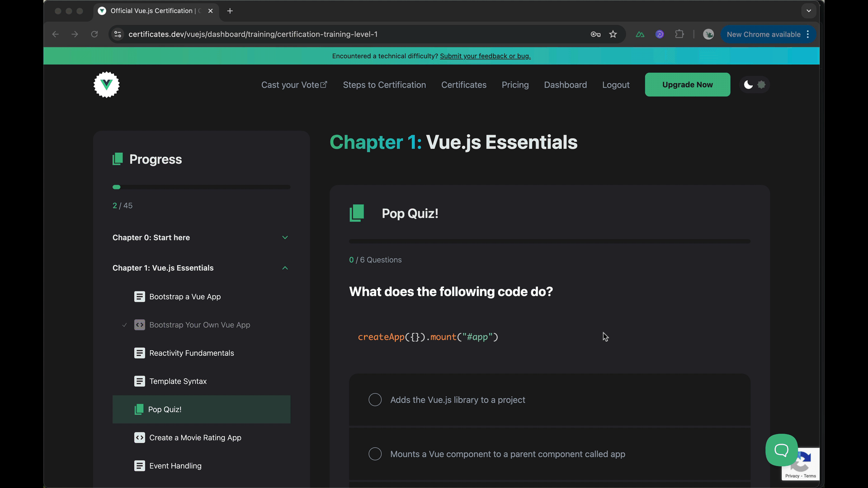The image size is (868, 488).
Task: Click Bootstrap a Vue App lesson icon
Action: tap(140, 297)
